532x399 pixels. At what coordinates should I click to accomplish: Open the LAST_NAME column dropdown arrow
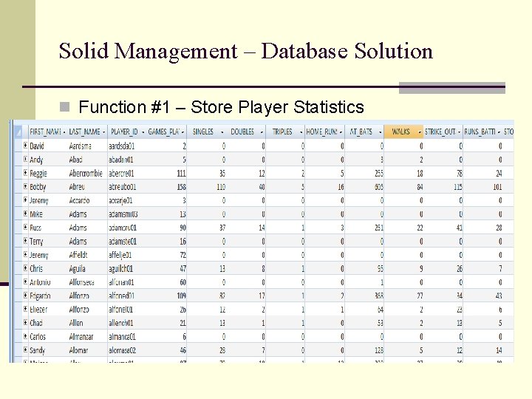(x=104, y=132)
